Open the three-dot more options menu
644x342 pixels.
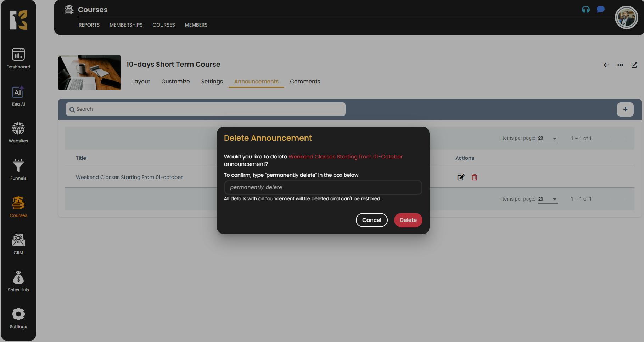point(620,65)
